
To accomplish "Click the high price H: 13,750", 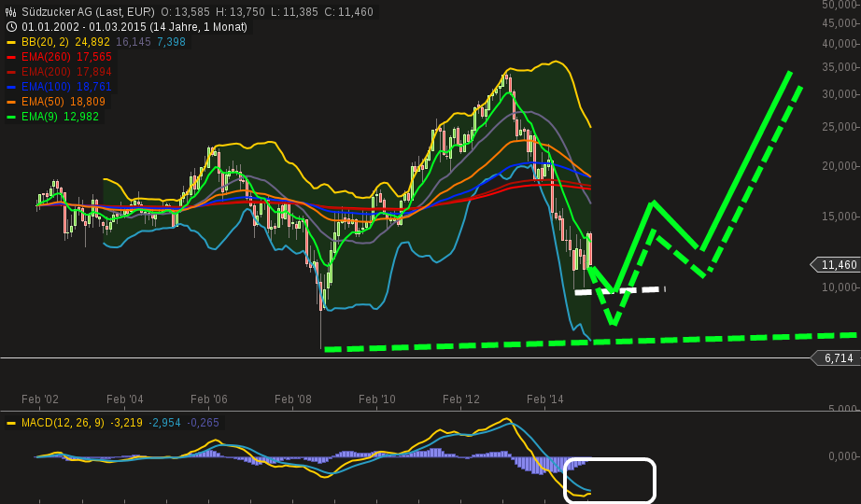I will 240,11.
